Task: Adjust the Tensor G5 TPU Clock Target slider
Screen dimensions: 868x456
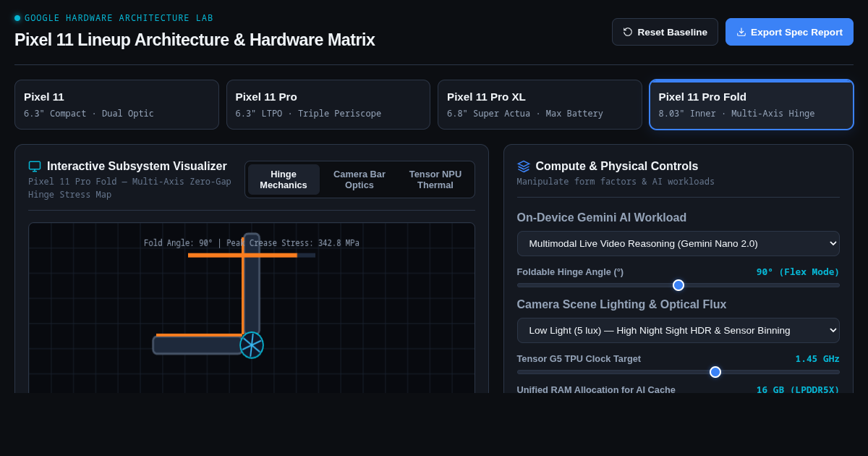Action: 678,372
